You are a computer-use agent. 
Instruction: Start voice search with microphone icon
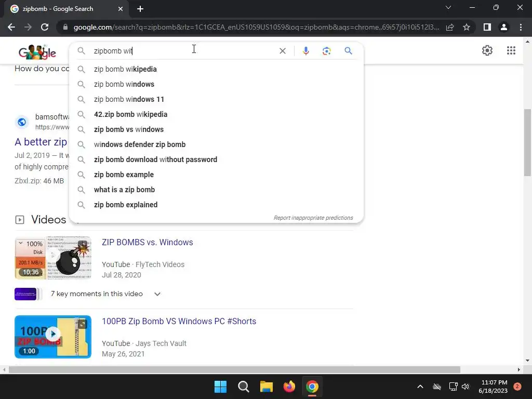[x=305, y=51]
